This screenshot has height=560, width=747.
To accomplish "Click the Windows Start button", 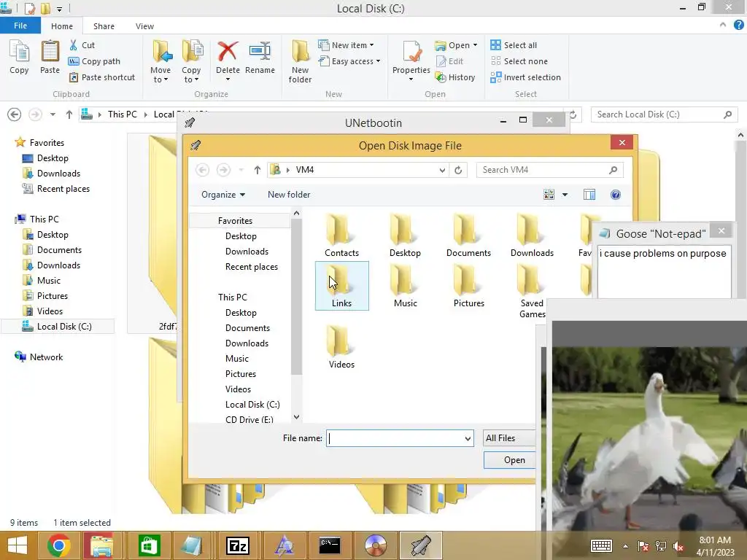I will point(18,545).
